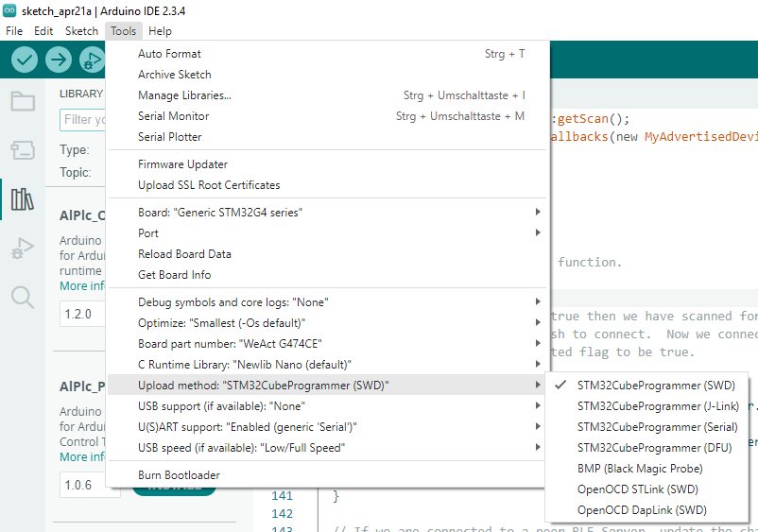Image resolution: width=758 pixels, height=532 pixels.
Task: Click the Upload arrow toolbar icon
Action: 58,60
